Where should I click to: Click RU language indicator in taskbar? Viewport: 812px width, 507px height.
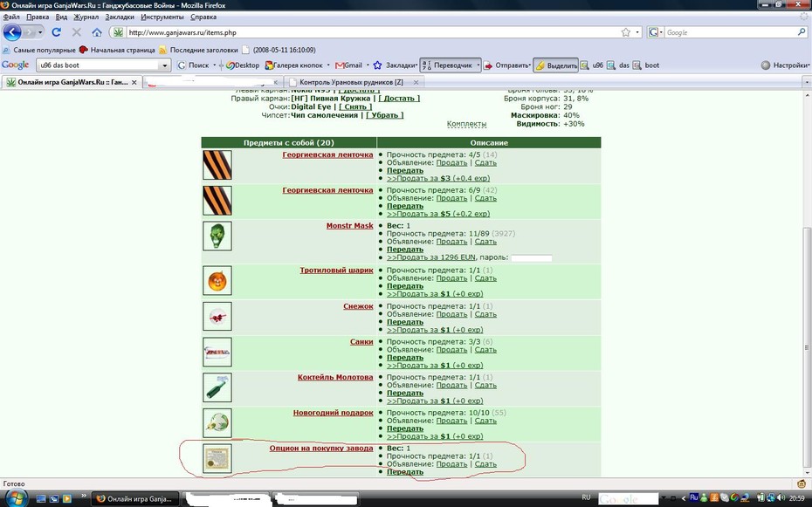pos(586,497)
